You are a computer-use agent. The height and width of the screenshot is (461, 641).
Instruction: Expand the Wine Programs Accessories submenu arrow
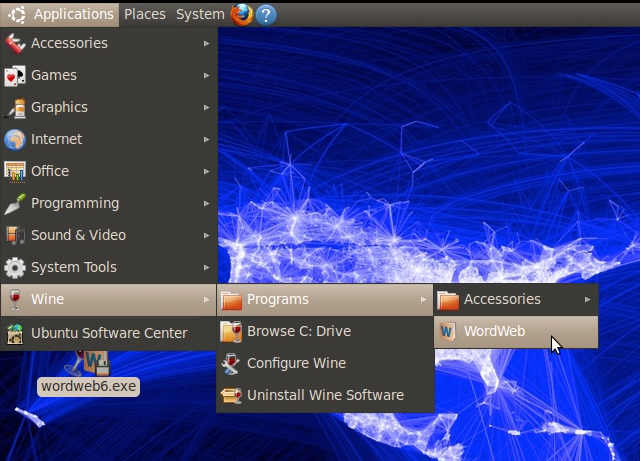pos(587,300)
